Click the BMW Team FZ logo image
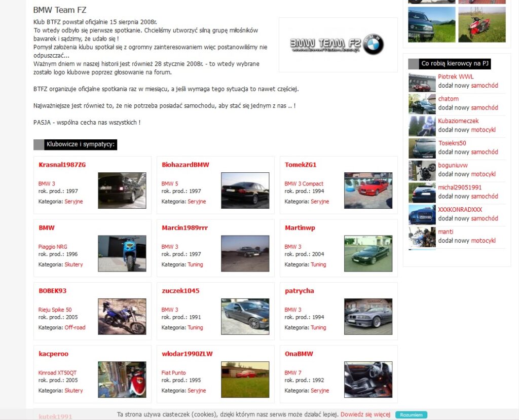519x420 pixels. pyautogui.click(x=337, y=45)
